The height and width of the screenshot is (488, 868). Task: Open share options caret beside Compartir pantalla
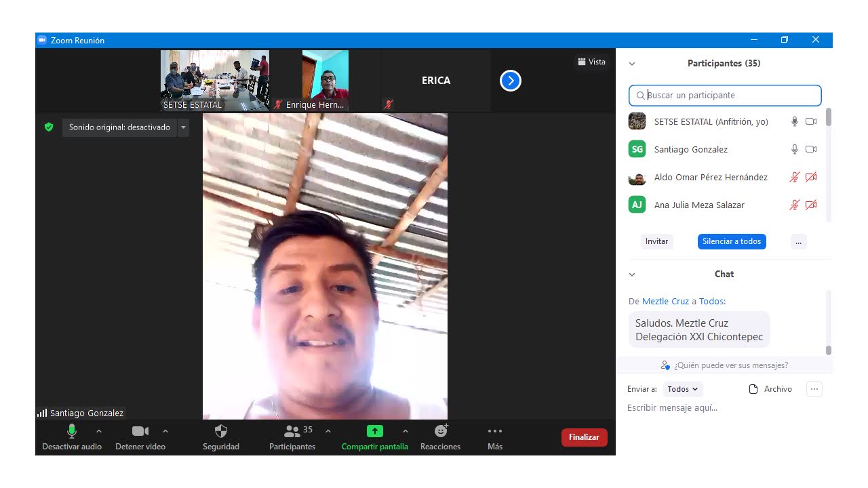coord(406,431)
